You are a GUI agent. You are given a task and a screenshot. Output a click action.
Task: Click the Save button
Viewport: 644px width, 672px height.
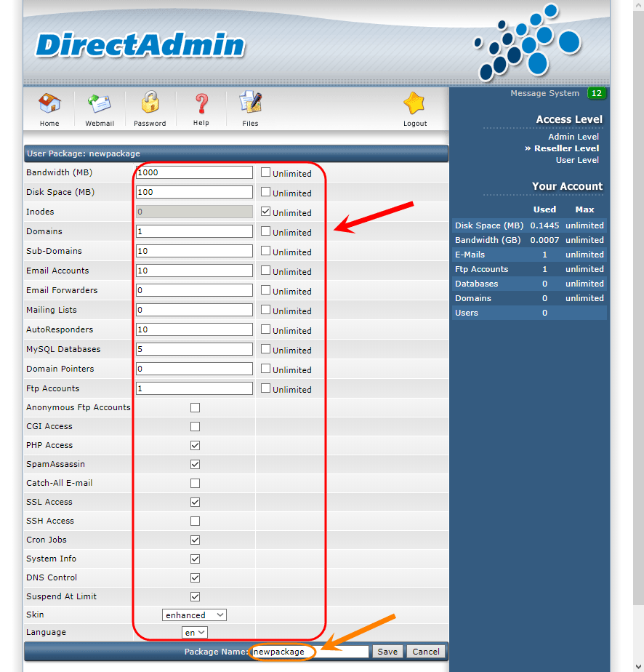387,652
